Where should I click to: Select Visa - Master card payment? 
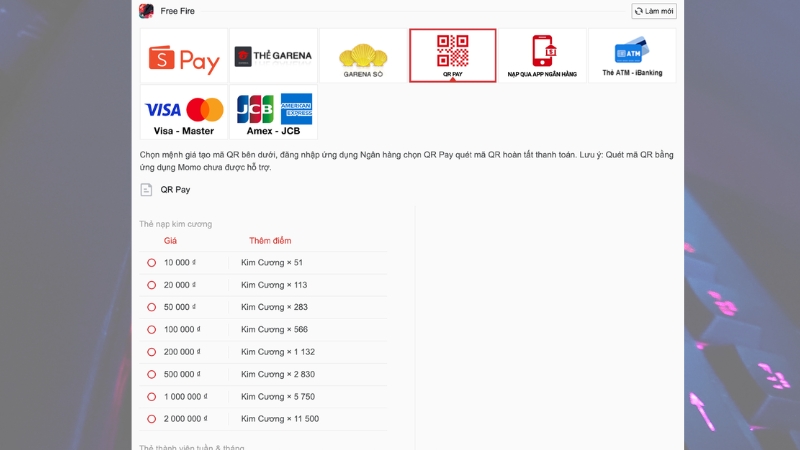point(184,112)
